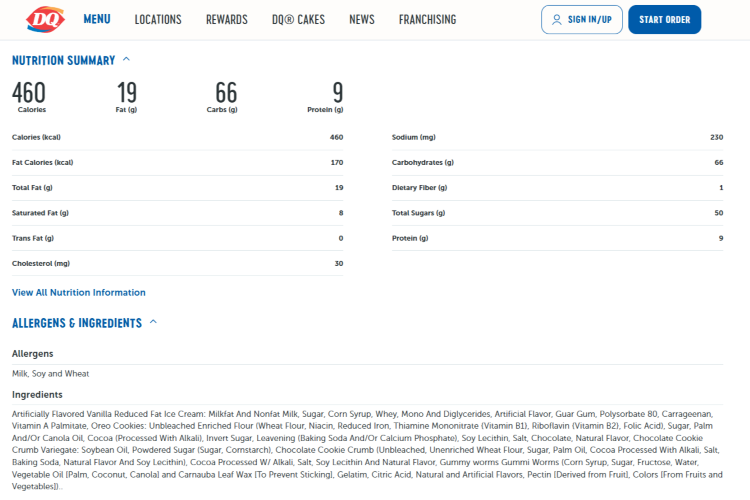This screenshot has height=500, width=750.
Task: Click the ingredients paragraph text
Action: [x=367, y=450]
